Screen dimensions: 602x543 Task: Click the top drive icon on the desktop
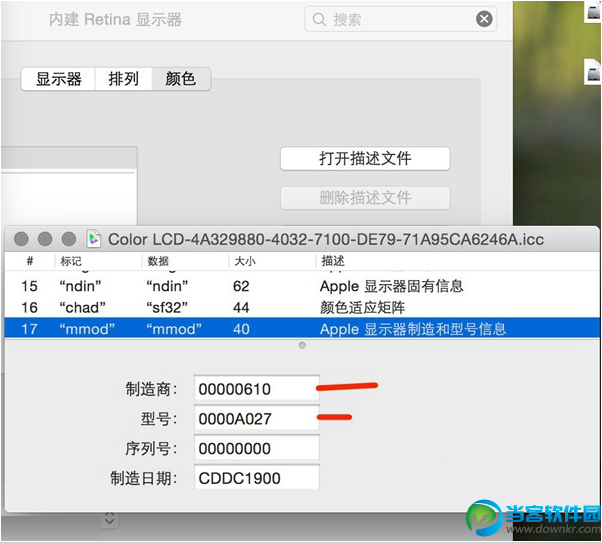point(594,12)
